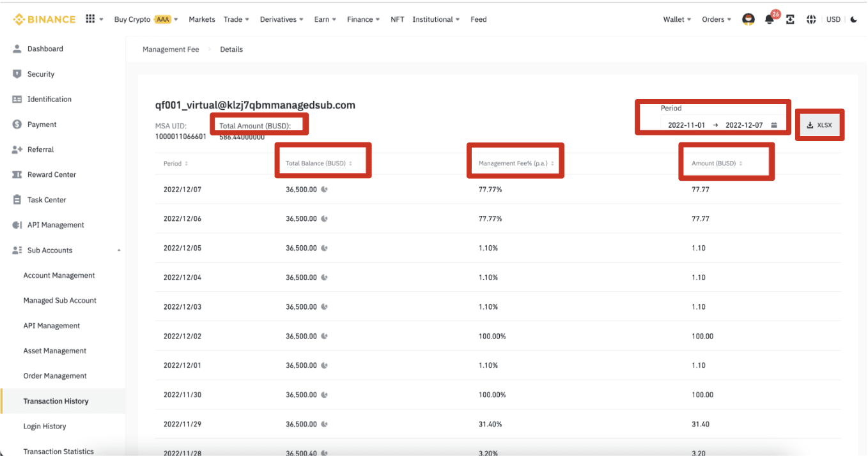868x456 pixels.
Task: Toggle dark mode moon icon
Action: coord(854,20)
